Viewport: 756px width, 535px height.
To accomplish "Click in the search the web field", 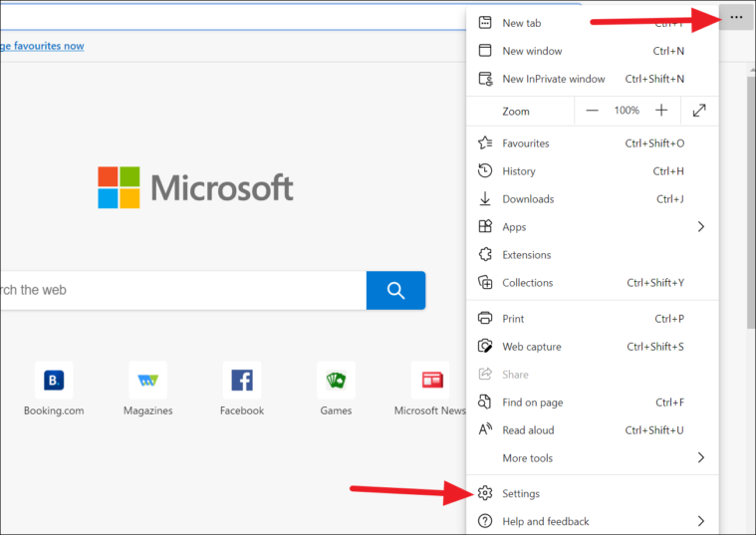I will (x=183, y=290).
